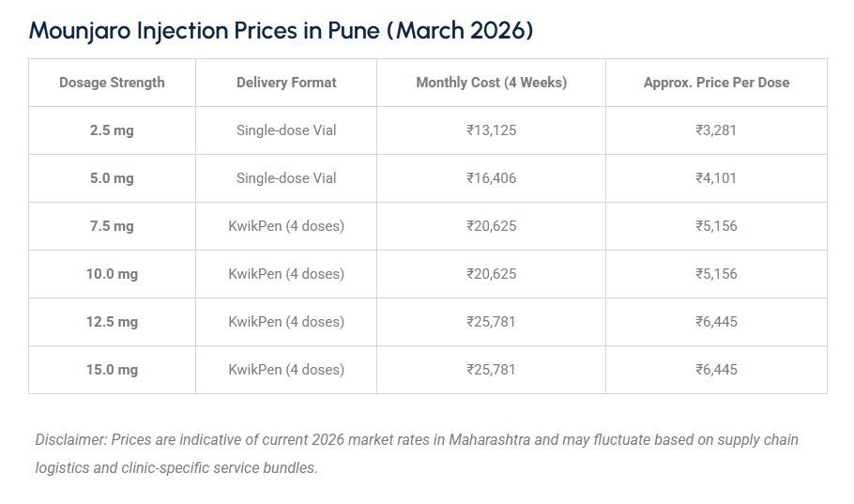Click the ₹16,406 monthly cost cell
The width and height of the screenshot is (854, 504).
491,178
